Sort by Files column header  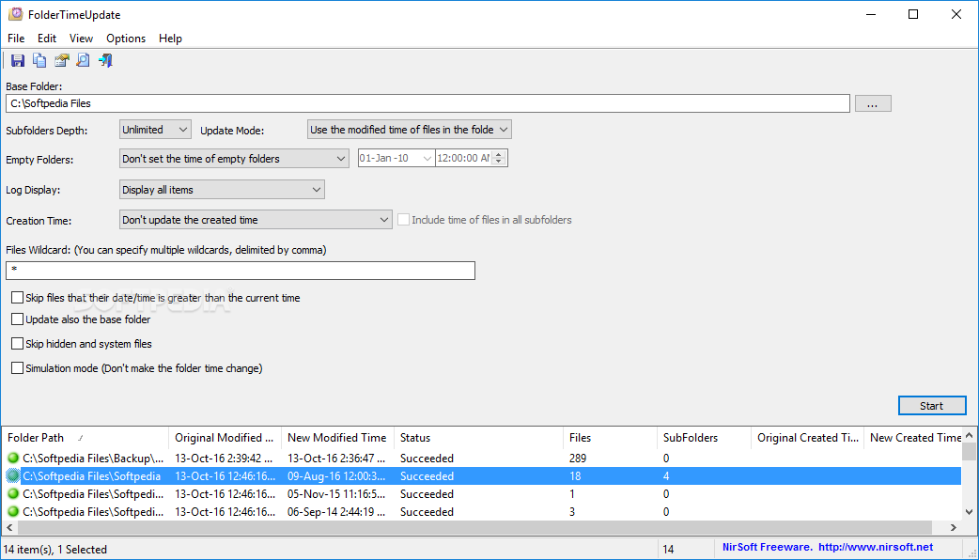coord(610,438)
